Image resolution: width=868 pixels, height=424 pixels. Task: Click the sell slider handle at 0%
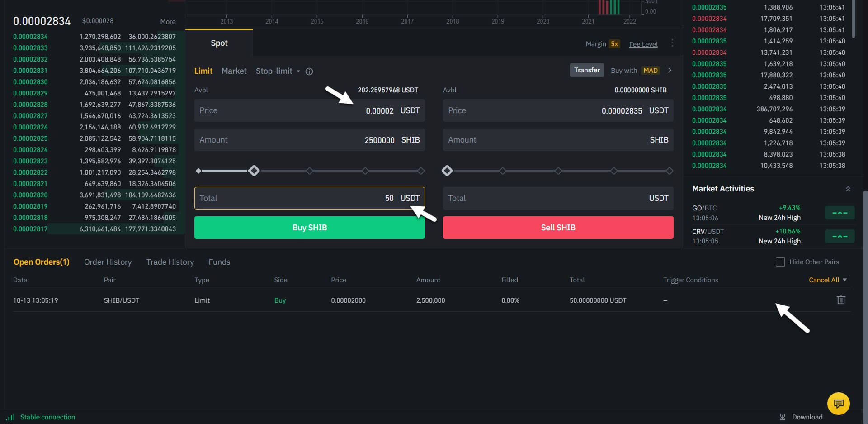(x=447, y=171)
